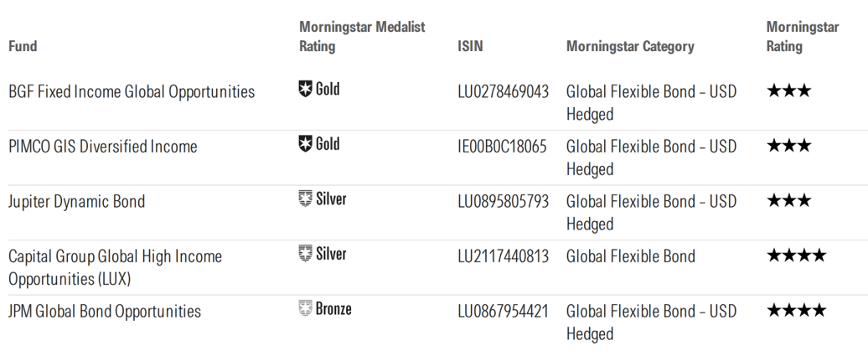Click three-star rating for BGF Fixed Income

click(x=789, y=90)
